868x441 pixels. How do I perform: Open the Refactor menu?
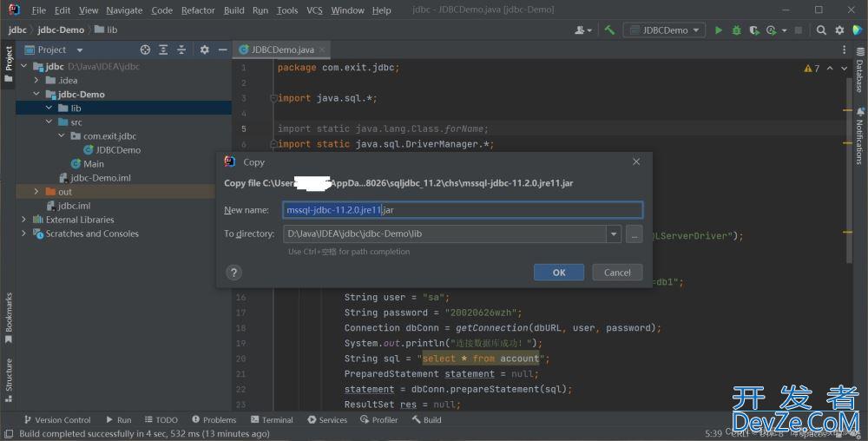(198, 10)
